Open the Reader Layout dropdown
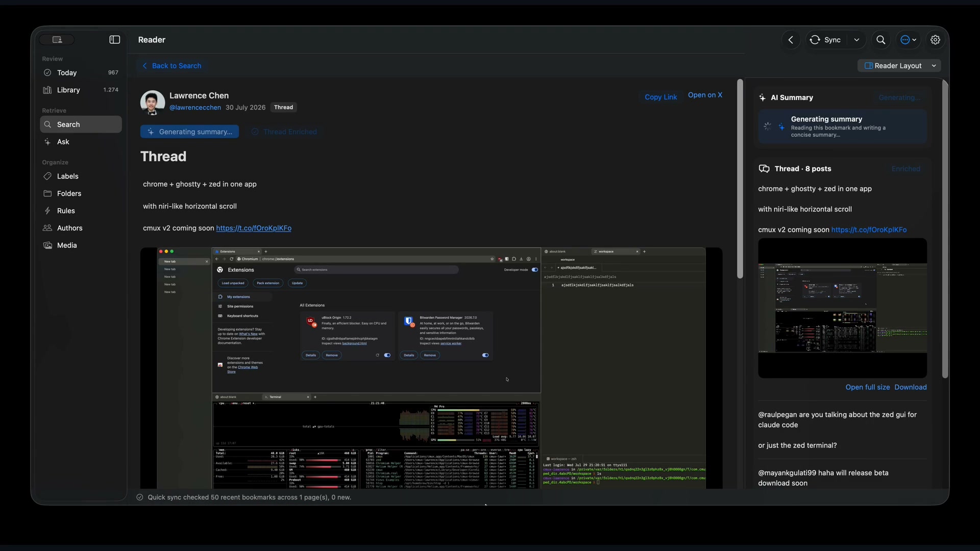The height and width of the screenshot is (551, 980). [x=900, y=66]
